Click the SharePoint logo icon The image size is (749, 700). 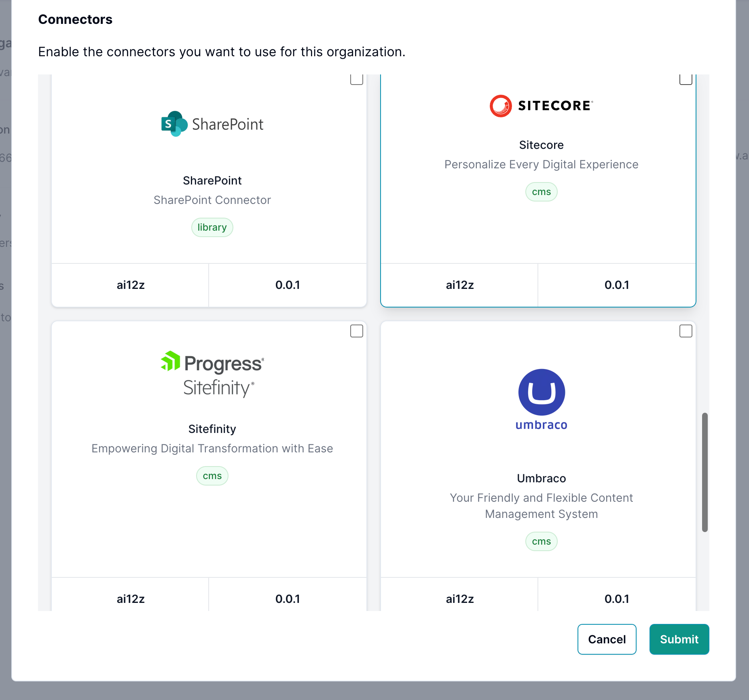click(212, 124)
